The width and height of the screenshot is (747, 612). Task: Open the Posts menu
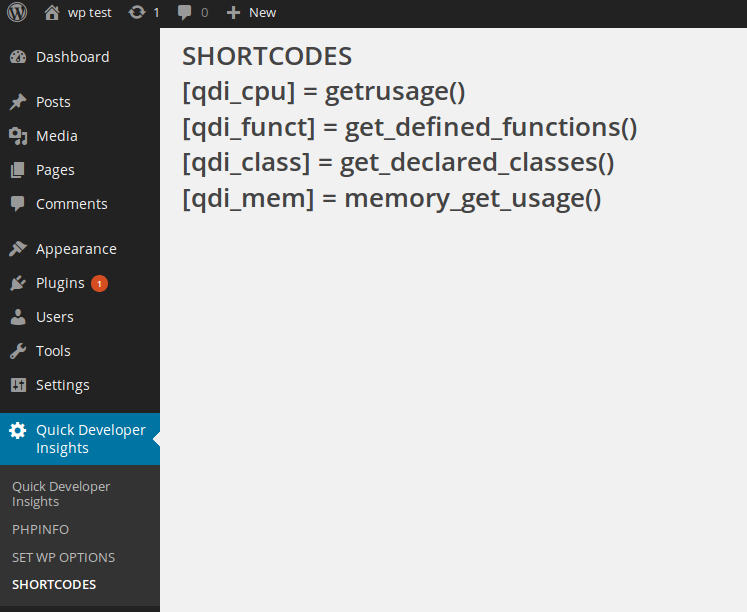coord(53,102)
